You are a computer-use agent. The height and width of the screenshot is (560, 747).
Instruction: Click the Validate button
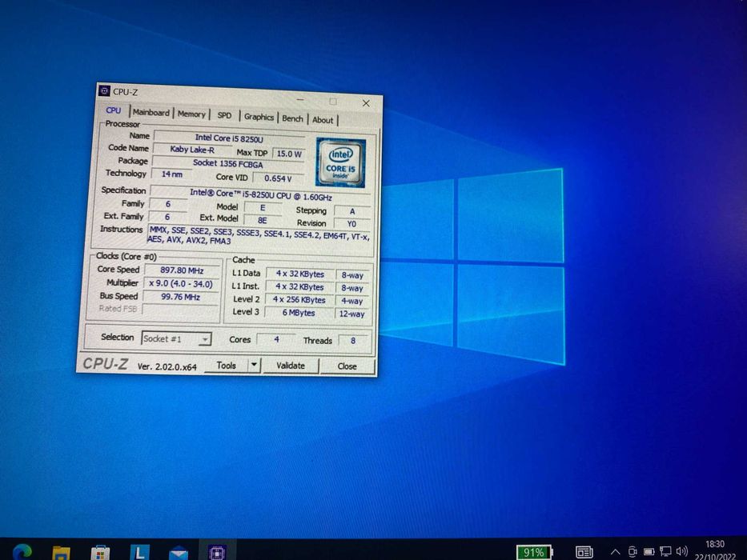[291, 366]
